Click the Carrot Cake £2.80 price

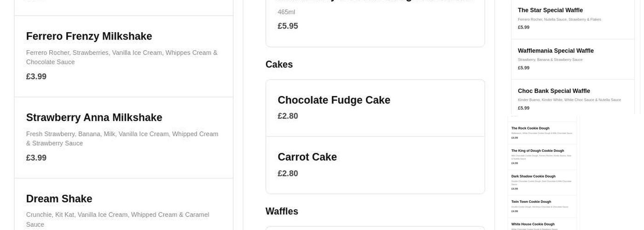(287, 173)
